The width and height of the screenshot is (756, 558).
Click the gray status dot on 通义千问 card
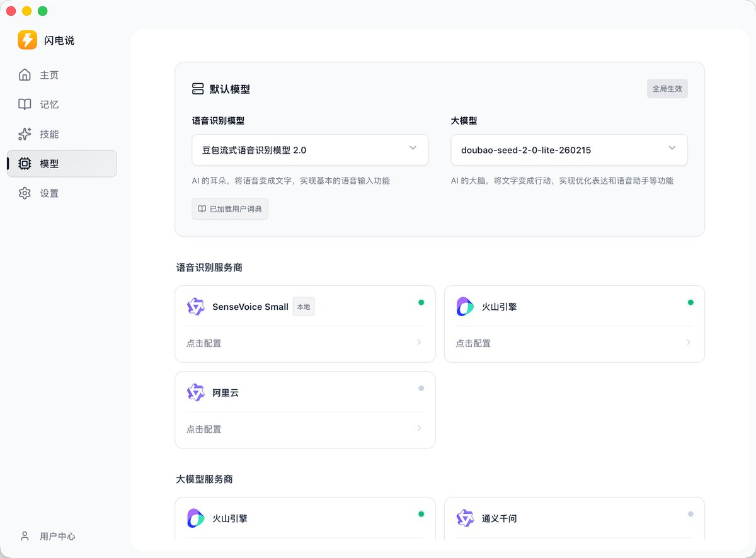(690, 514)
